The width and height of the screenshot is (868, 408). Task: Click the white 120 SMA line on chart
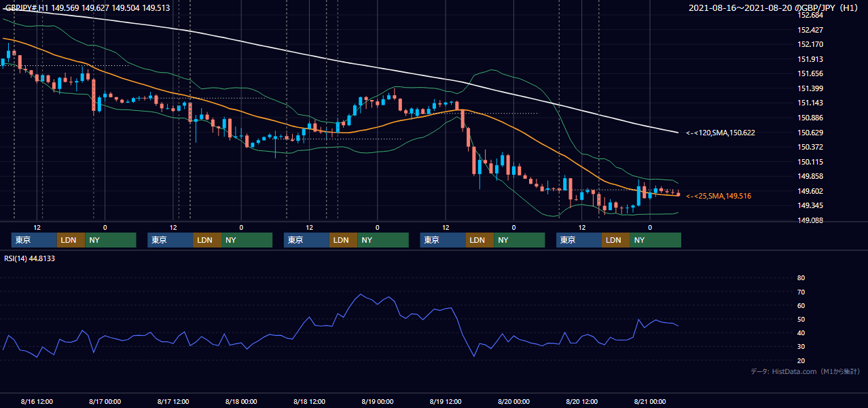[x=340, y=63]
